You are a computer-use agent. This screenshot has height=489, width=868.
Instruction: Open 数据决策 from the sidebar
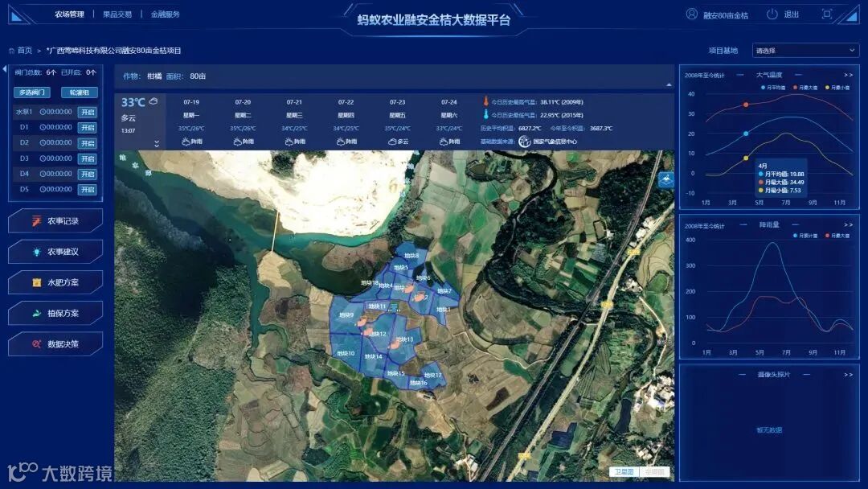click(x=55, y=344)
